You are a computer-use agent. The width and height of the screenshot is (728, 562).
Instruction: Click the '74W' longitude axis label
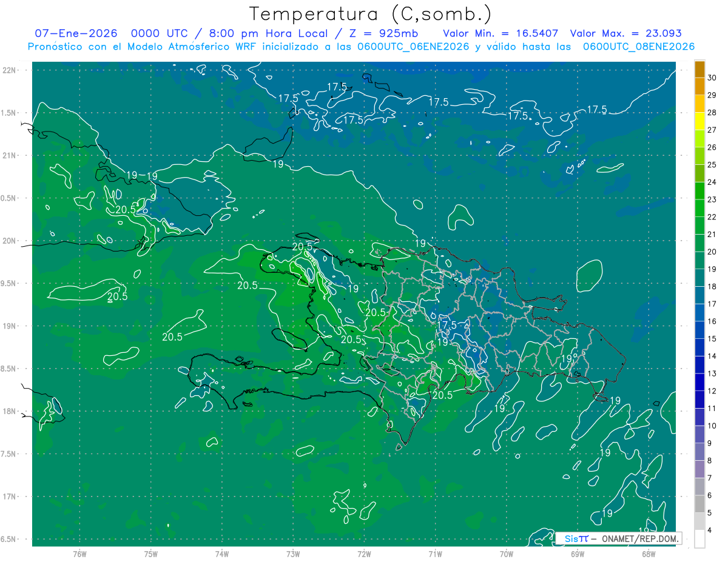pos(222,554)
